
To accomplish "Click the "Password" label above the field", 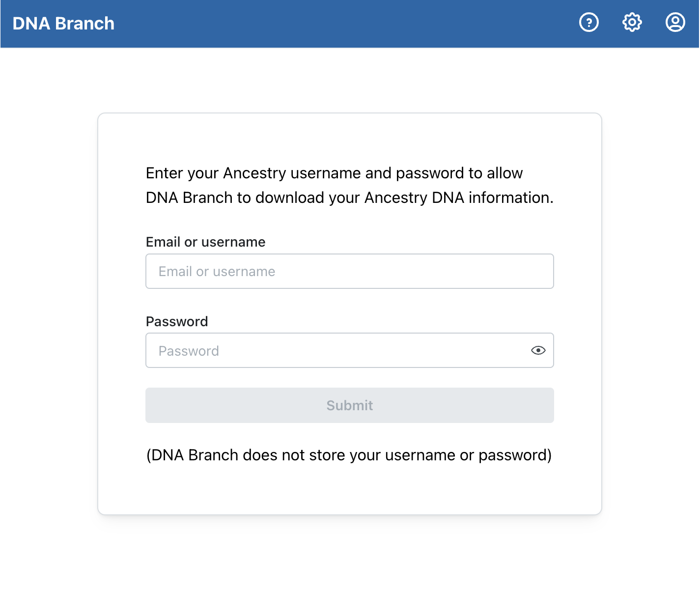I will [177, 321].
